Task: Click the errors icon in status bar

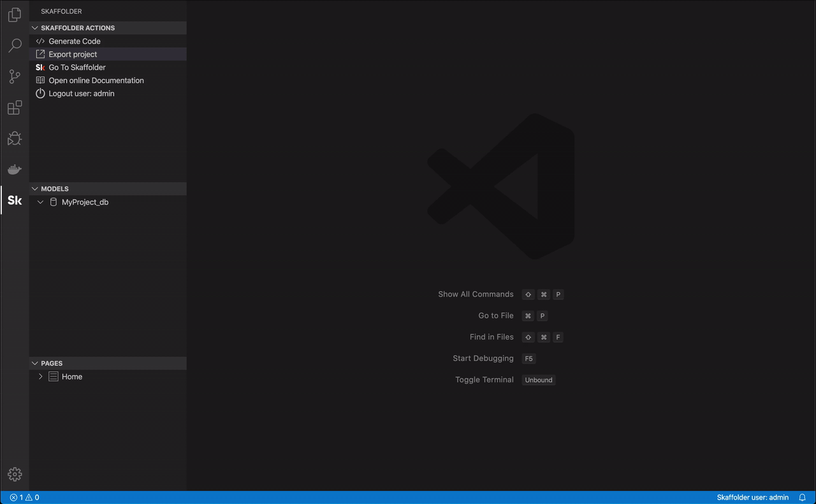Action: point(13,498)
